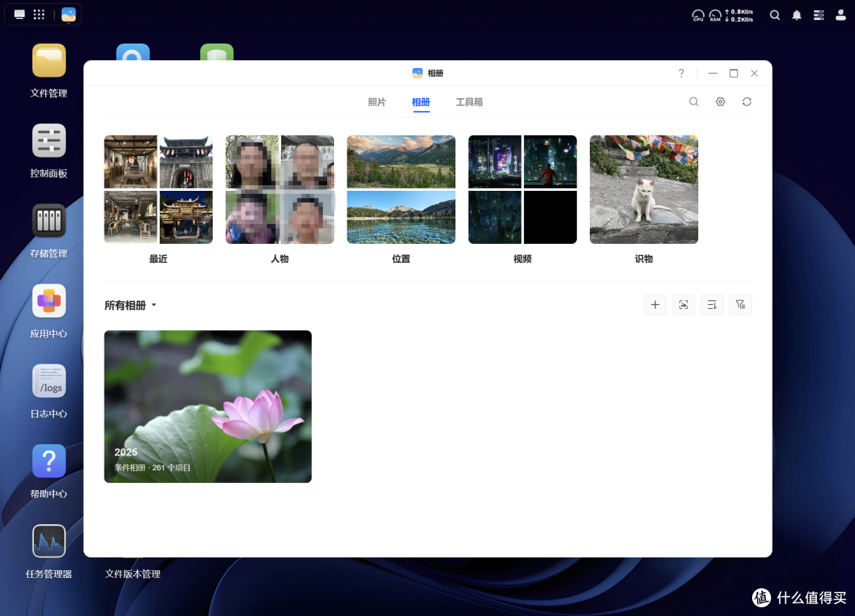
Task: Open the 视频 videos album
Action: [x=522, y=189]
